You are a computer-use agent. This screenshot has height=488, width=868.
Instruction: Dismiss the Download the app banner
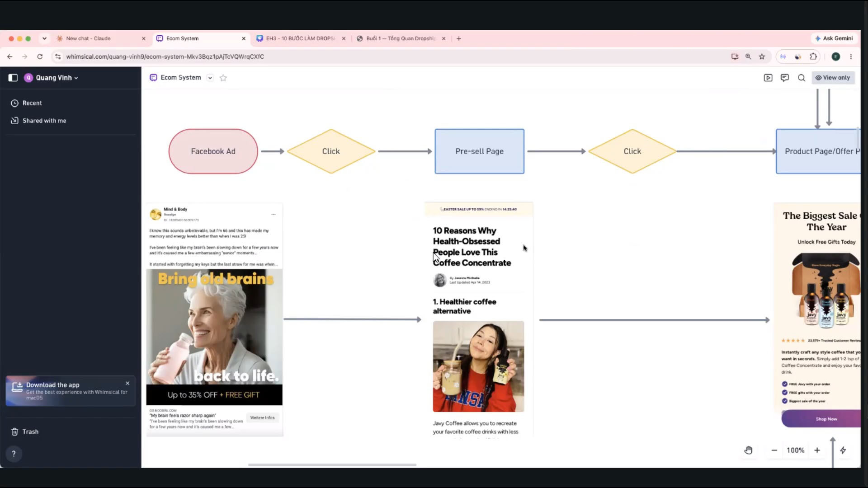127,383
